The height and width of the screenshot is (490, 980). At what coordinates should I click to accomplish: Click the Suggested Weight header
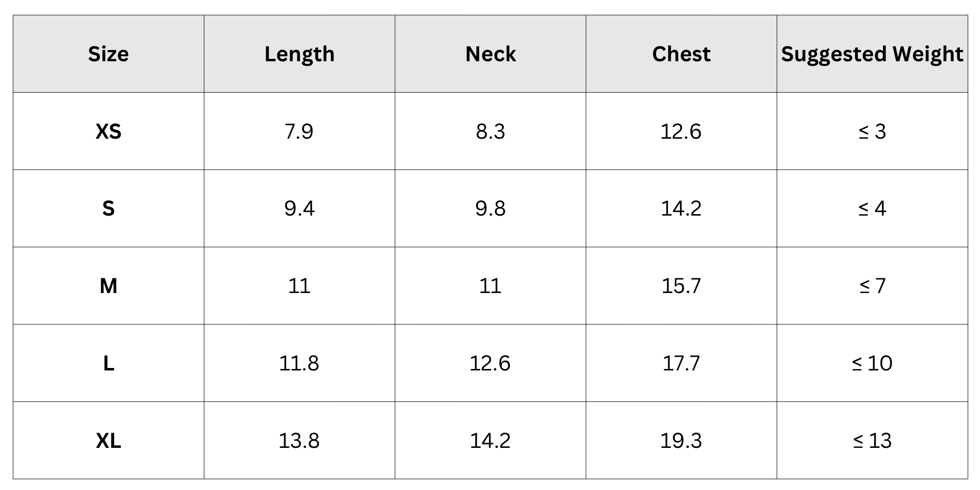point(872,54)
